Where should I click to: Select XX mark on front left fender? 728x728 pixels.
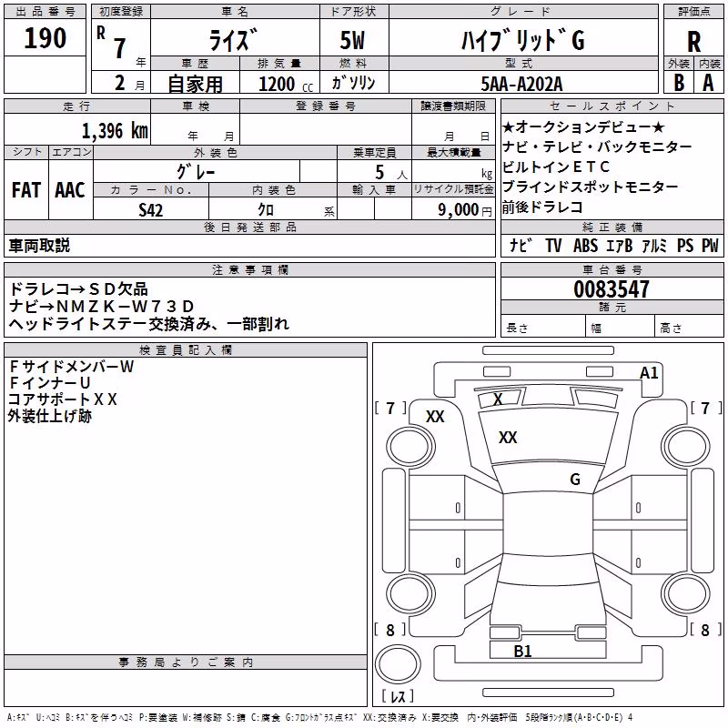pyautogui.click(x=435, y=417)
